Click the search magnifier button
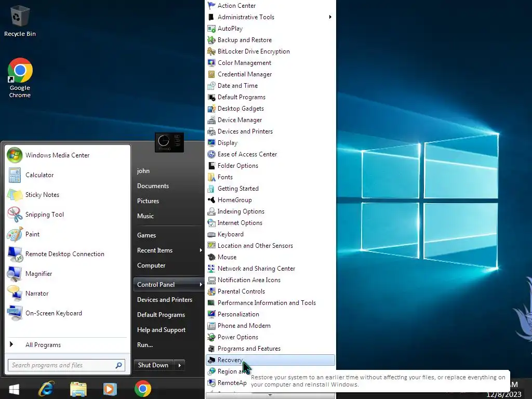Viewport: 532px width, 399px height. 118,365
